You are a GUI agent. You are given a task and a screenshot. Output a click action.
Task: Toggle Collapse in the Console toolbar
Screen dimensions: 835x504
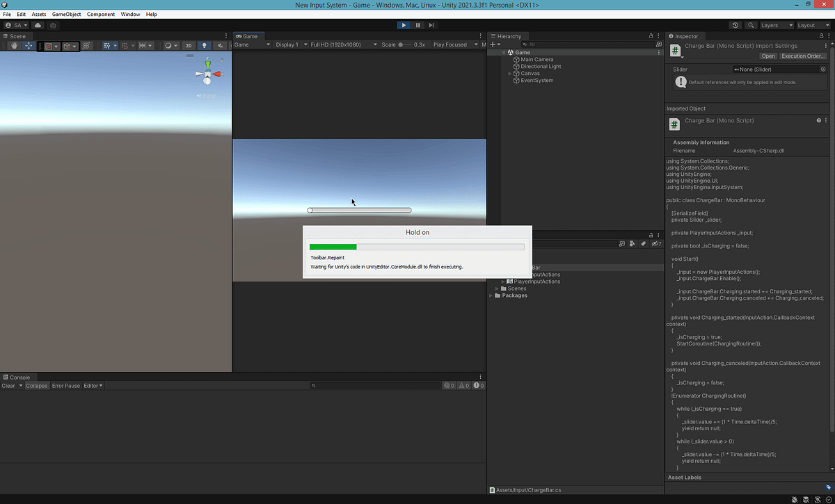coord(37,385)
